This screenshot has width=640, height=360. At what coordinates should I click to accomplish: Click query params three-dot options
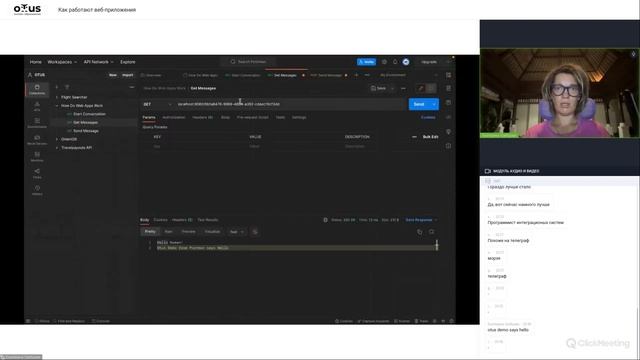pyautogui.click(x=414, y=137)
